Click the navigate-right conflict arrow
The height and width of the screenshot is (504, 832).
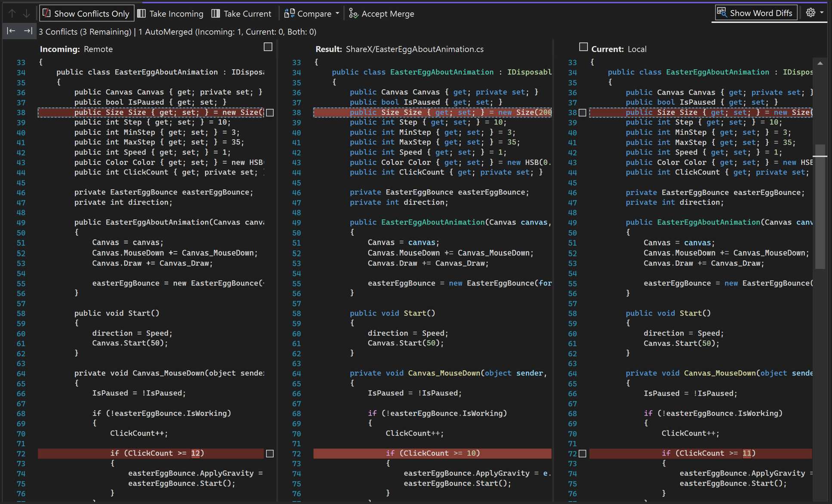[28, 31]
